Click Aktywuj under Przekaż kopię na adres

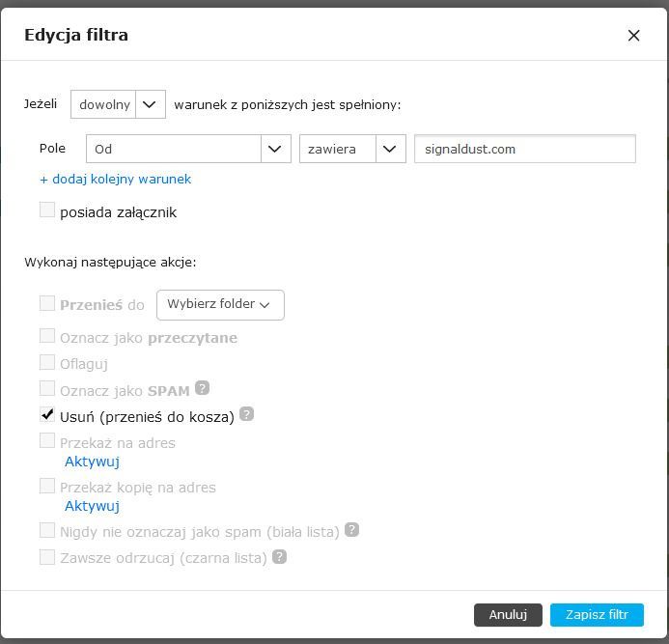[x=92, y=506]
